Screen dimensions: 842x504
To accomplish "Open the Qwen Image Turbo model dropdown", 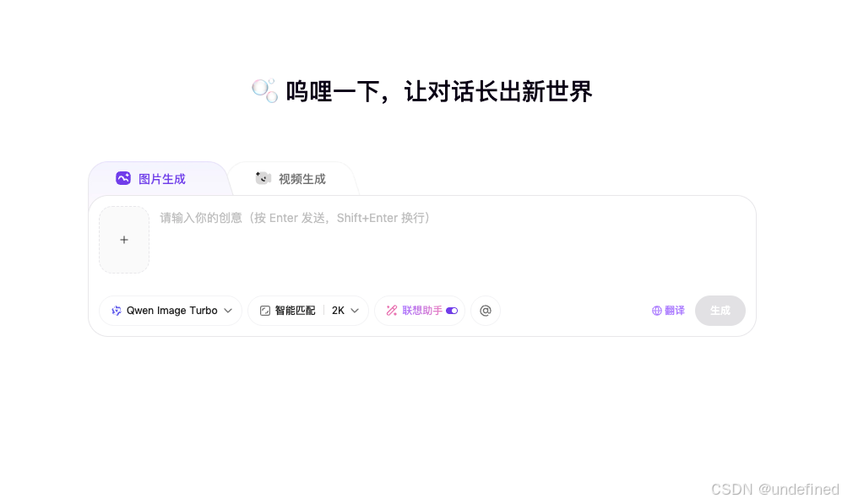I will tap(171, 311).
